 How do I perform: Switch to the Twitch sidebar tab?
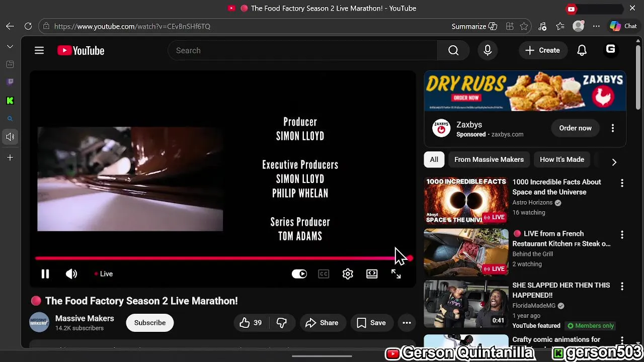[10, 82]
